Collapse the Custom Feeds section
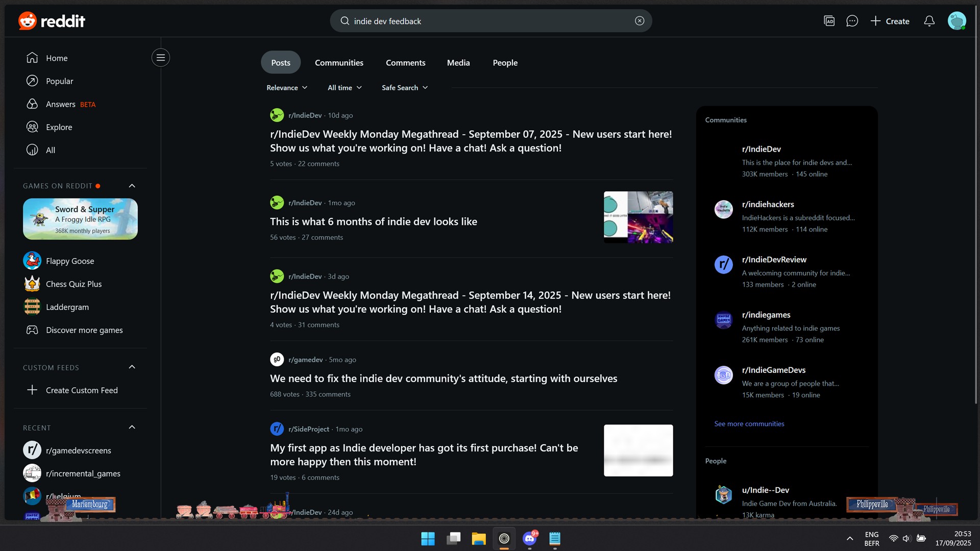Viewport: 980px width, 551px height. 132,367
